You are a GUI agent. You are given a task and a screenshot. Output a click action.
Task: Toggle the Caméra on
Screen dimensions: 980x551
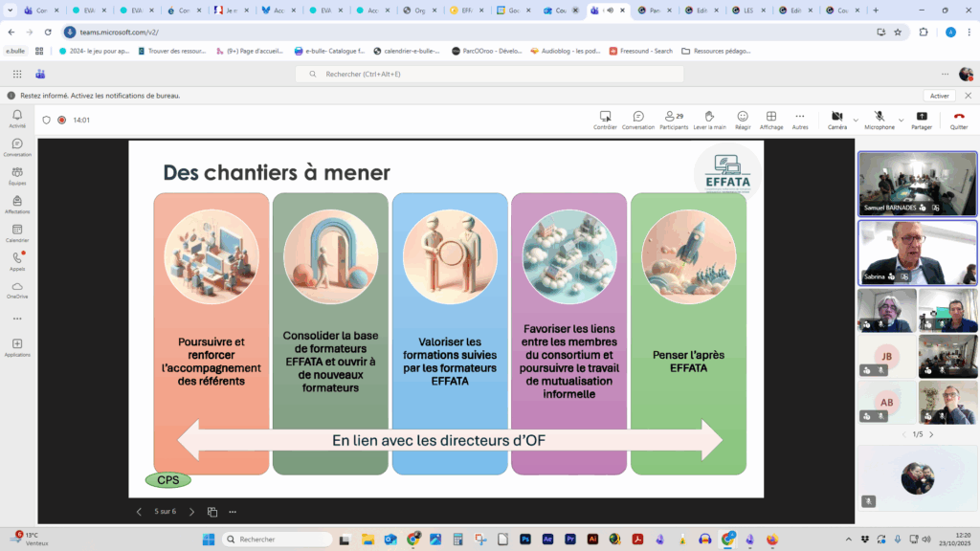[836, 117]
